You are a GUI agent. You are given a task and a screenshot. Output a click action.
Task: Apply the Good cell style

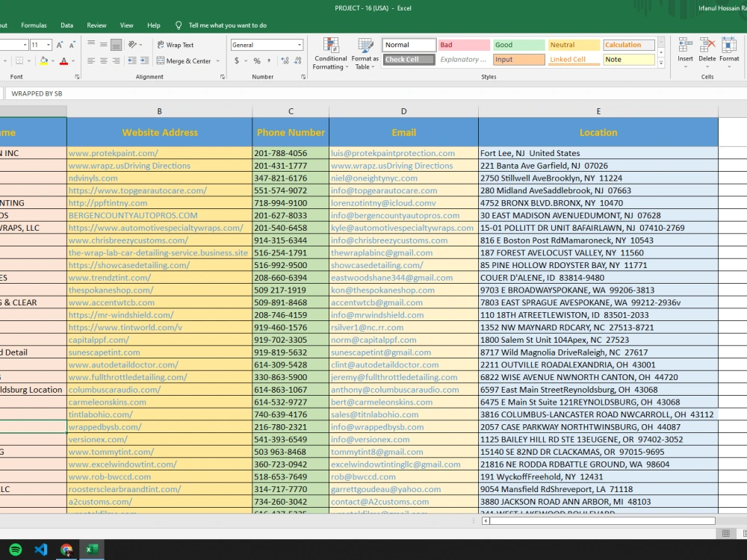coord(518,45)
